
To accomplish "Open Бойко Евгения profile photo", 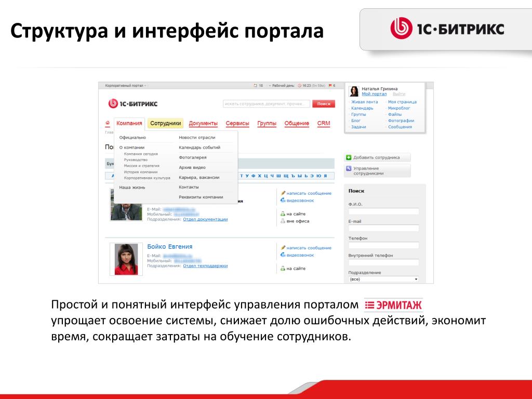I will coord(126,259).
